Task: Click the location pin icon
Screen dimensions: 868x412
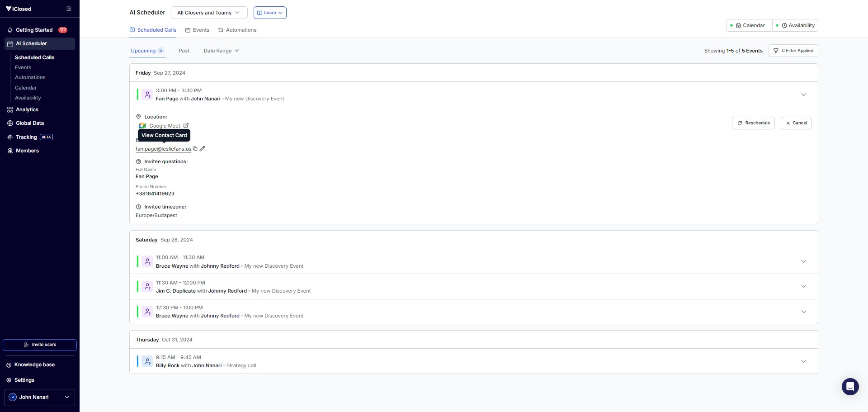Action: [x=138, y=117]
